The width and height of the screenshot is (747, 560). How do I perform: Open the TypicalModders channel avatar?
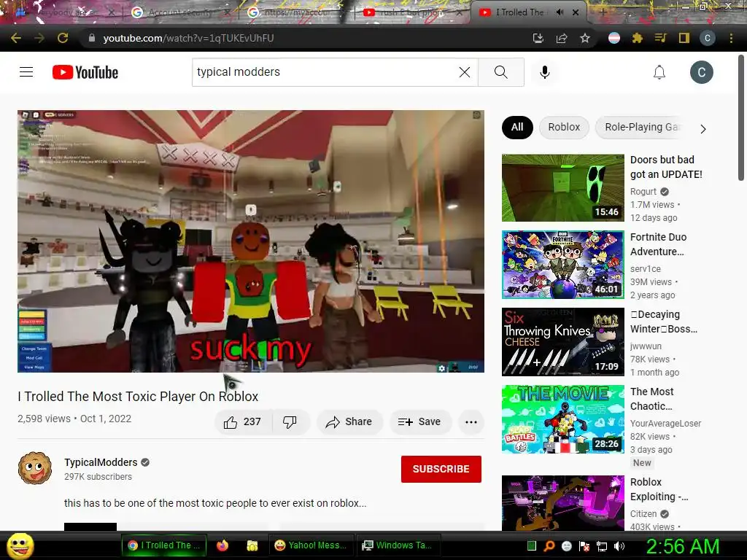35,469
